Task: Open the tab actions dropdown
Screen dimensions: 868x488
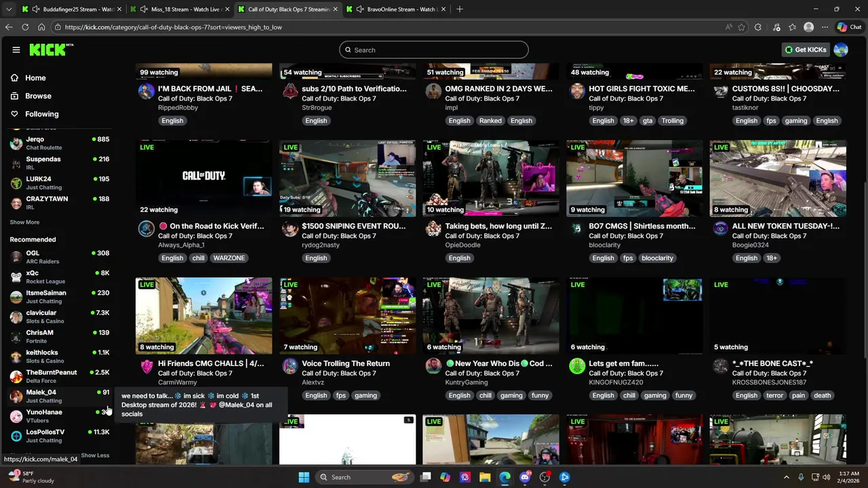Action: [x=9, y=9]
